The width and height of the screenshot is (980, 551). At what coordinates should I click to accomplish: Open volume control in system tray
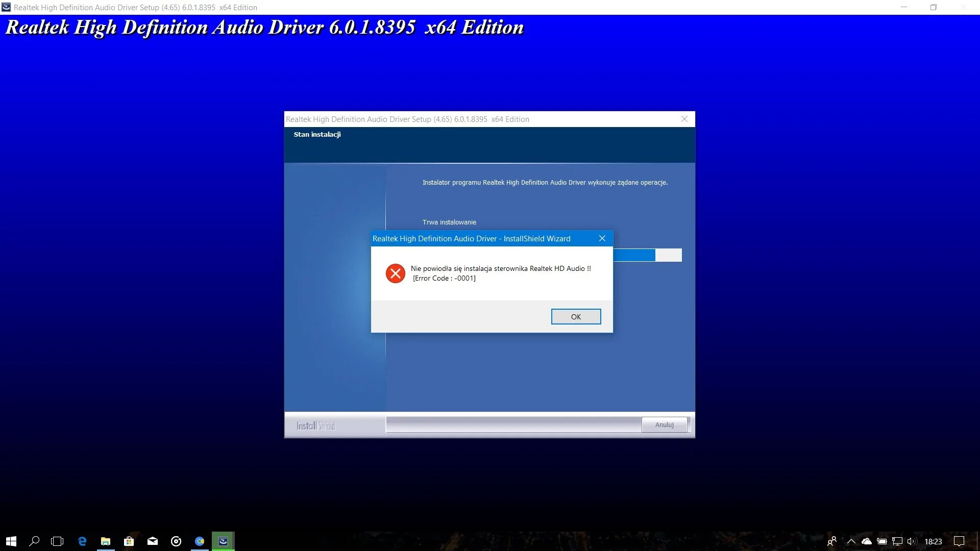pyautogui.click(x=912, y=541)
